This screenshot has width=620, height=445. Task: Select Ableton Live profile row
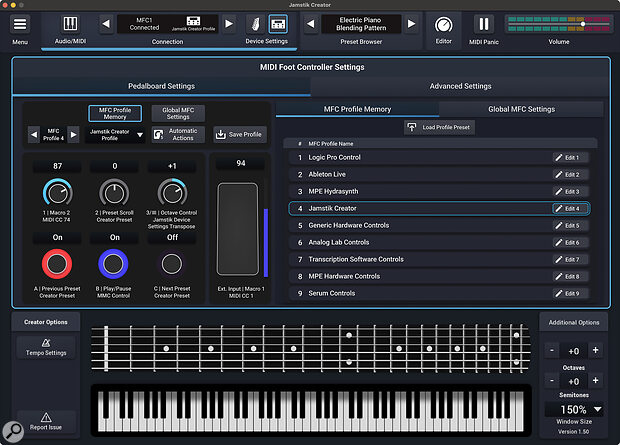[439, 174]
